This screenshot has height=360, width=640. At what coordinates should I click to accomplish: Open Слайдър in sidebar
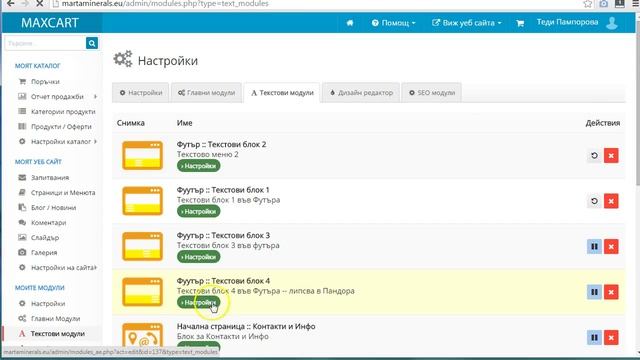tap(45, 238)
